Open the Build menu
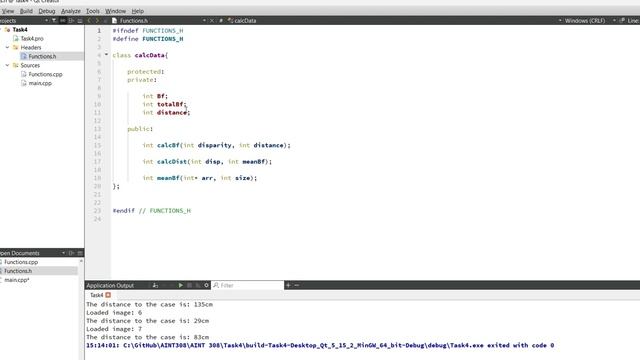 point(26,11)
